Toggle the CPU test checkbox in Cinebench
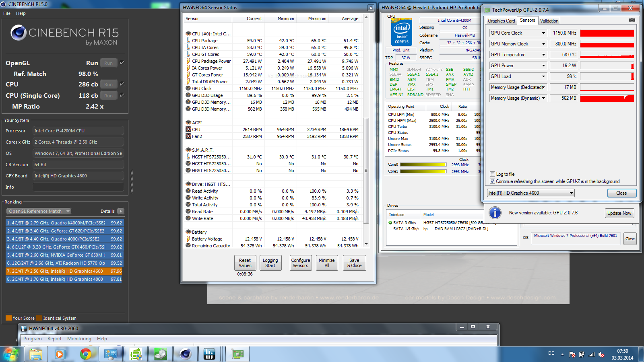The width and height of the screenshot is (644, 362). 122,84
